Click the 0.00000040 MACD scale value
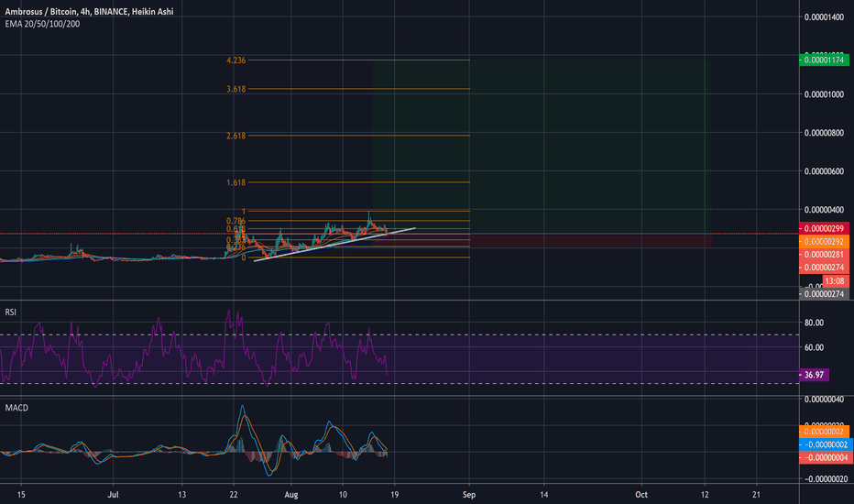The height and width of the screenshot is (504, 854). (824, 400)
